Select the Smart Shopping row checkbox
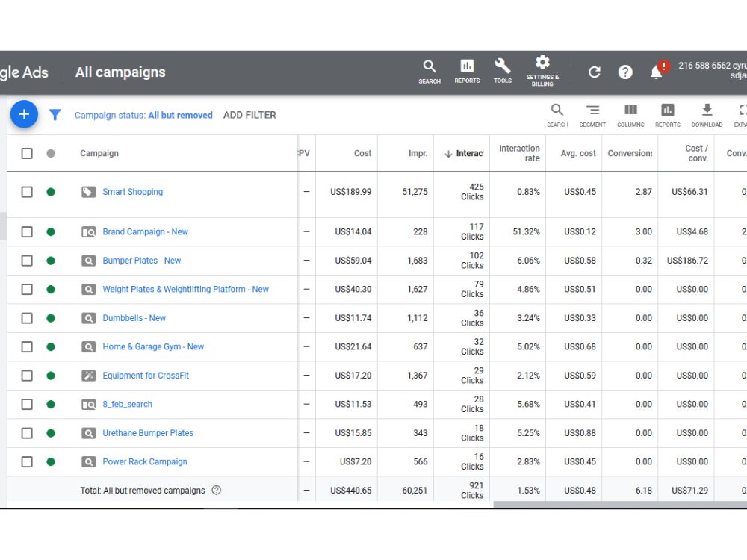The width and height of the screenshot is (747, 560). point(27,192)
